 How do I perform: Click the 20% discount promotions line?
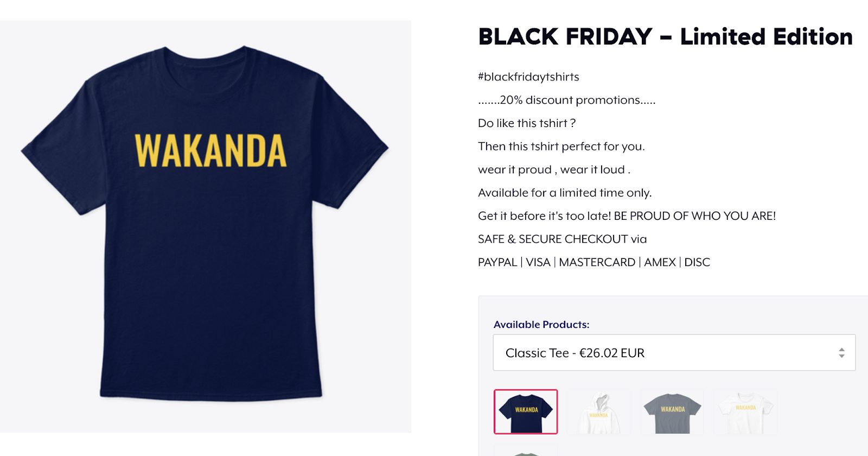(567, 100)
